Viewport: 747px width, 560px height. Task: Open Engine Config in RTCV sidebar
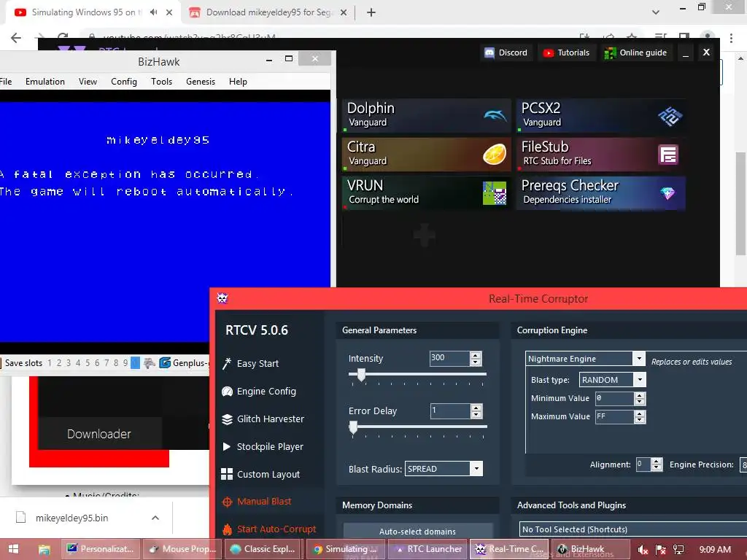point(260,391)
